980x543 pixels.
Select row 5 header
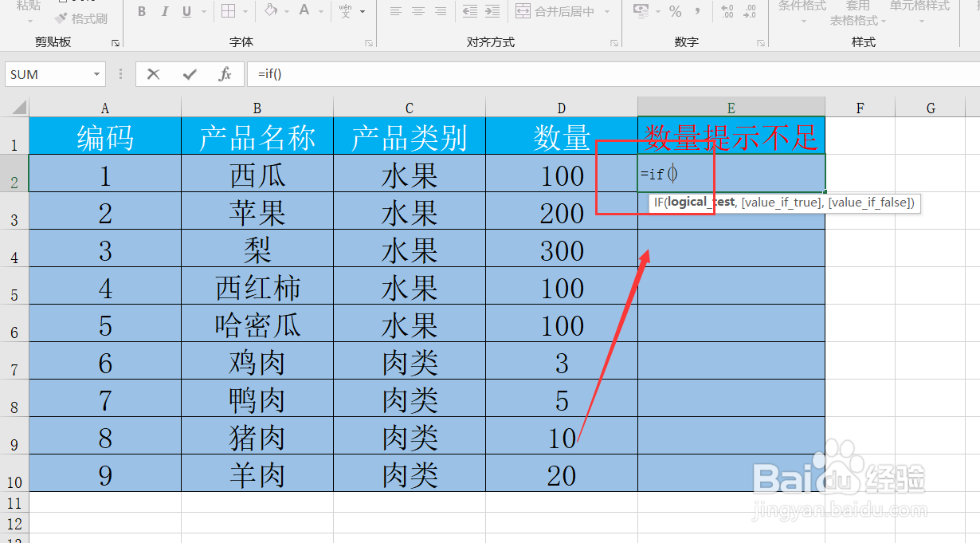[x=14, y=286]
